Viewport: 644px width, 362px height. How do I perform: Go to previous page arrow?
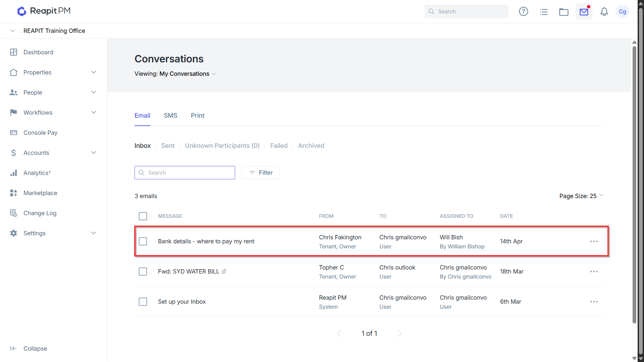[x=339, y=334]
